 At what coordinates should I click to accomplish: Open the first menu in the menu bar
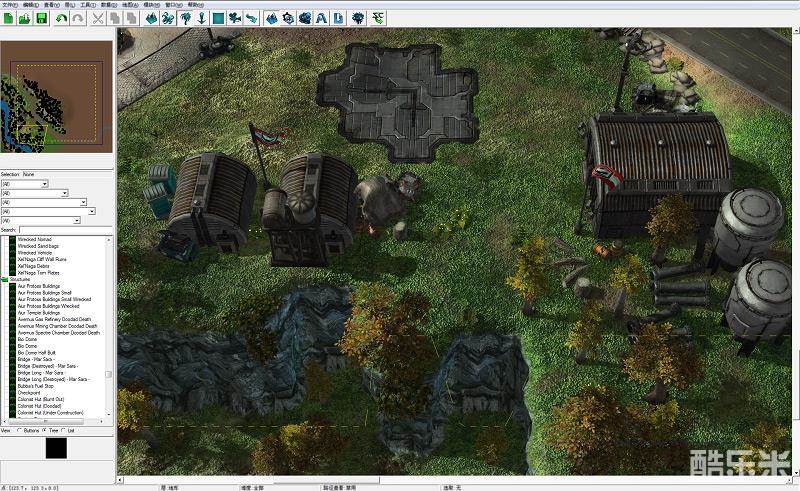(x=10, y=4)
